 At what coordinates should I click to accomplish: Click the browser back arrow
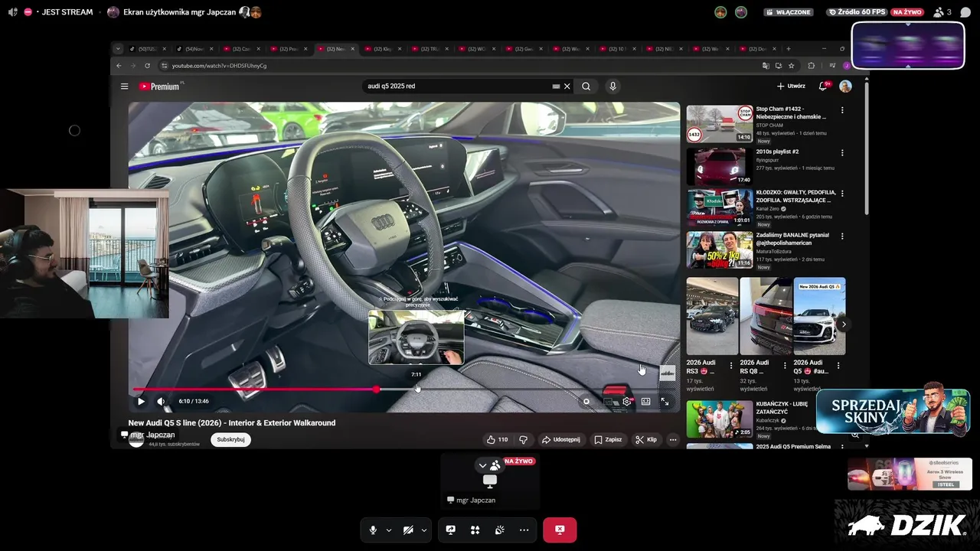119,66
